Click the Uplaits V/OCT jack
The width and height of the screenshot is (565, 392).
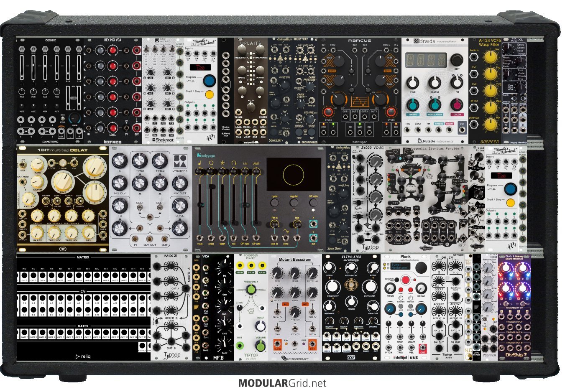pos(247,132)
